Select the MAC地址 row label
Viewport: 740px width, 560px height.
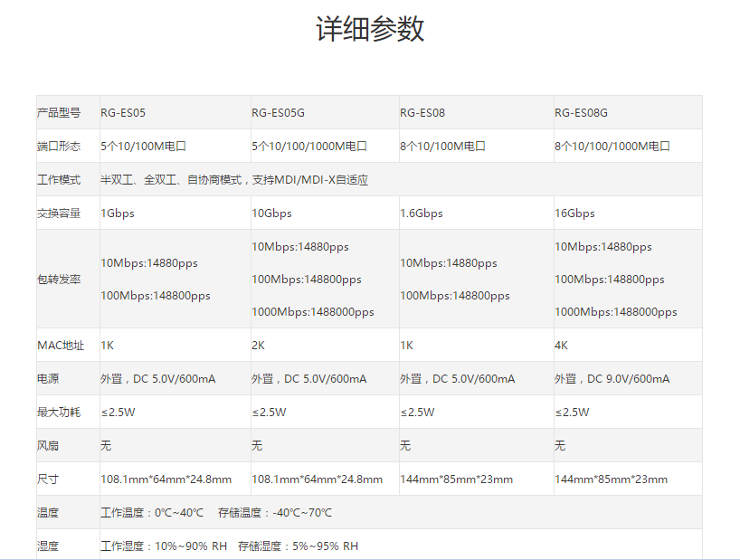click(x=61, y=346)
